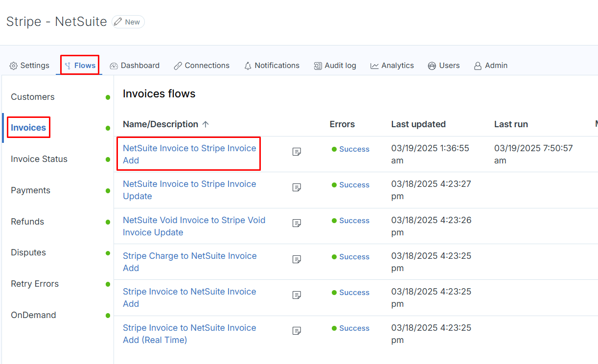Select Disputes in the flow sidebar
This screenshot has height=364, width=598.
click(x=28, y=252)
